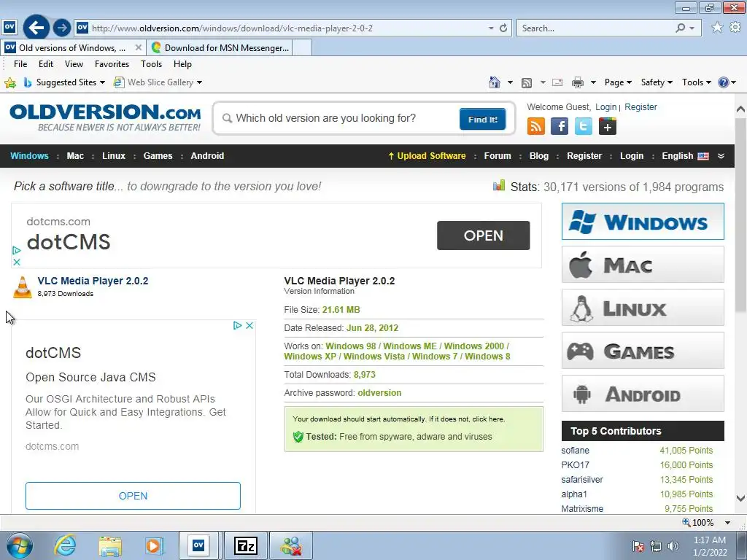747x560 pixels.
Task: Click the dark OPEN button in banner ad
Action: click(483, 236)
